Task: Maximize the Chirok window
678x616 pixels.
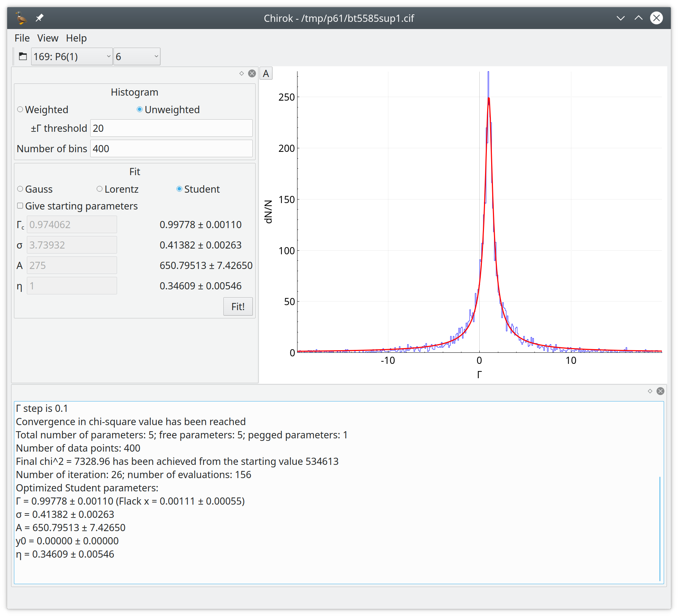Action: point(639,18)
